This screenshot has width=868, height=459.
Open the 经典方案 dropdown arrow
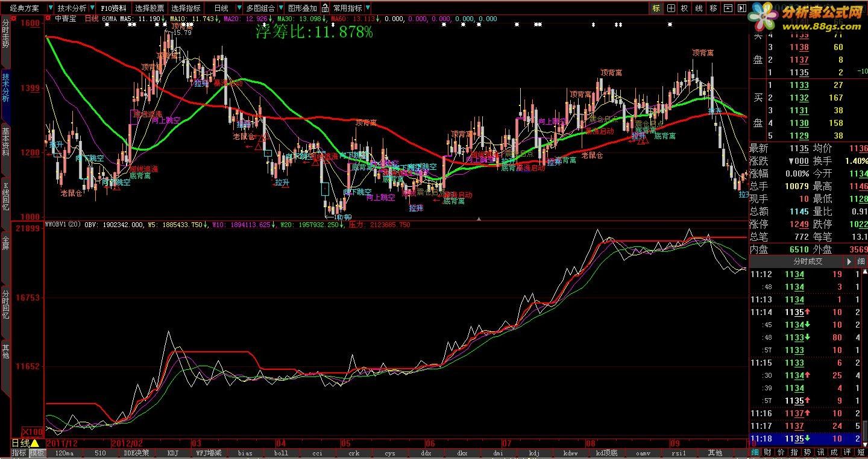[x=51, y=8]
